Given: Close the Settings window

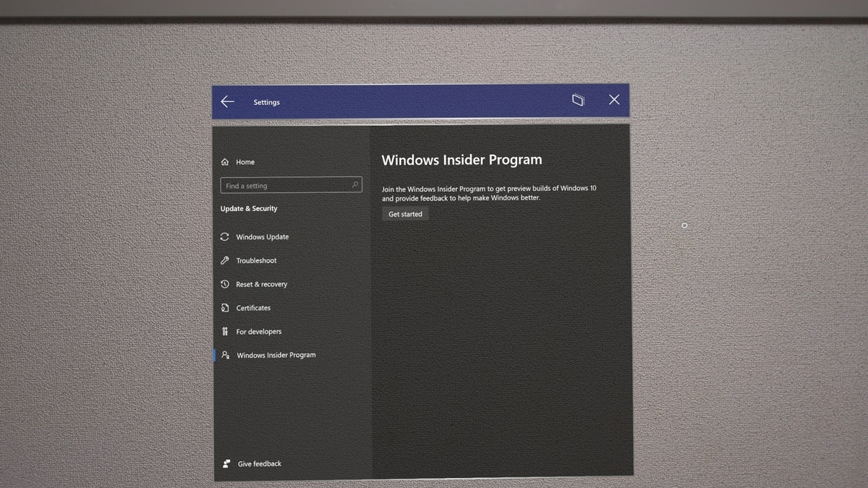Looking at the screenshot, I should pos(614,100).
